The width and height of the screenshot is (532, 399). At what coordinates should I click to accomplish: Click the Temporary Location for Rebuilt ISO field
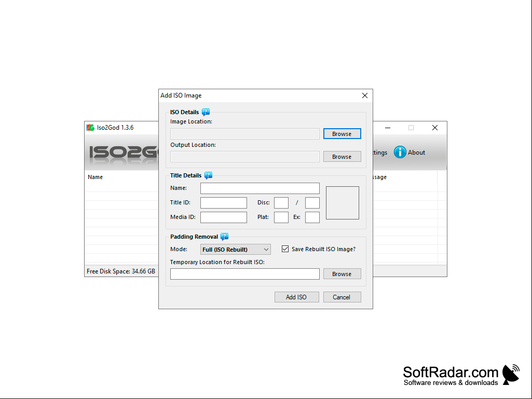click(245, 274)
